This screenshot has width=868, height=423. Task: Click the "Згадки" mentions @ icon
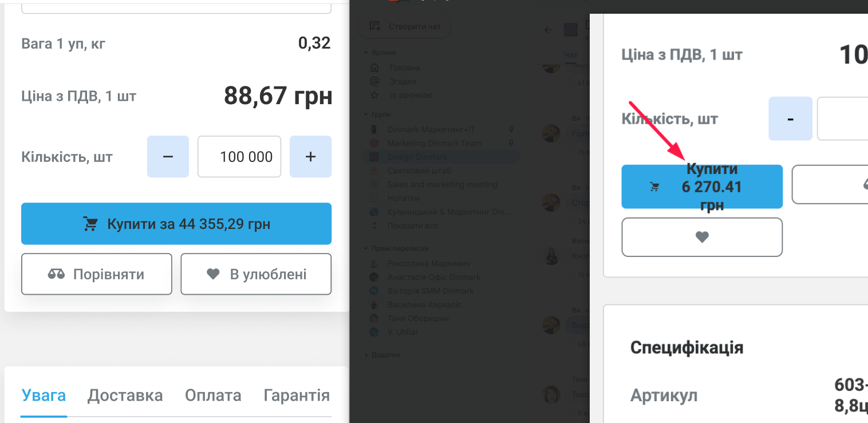tap(374, 81)
